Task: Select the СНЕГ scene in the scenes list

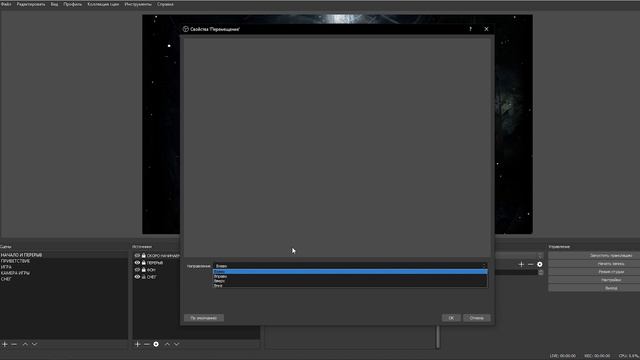Action: (x=64, y=279)
